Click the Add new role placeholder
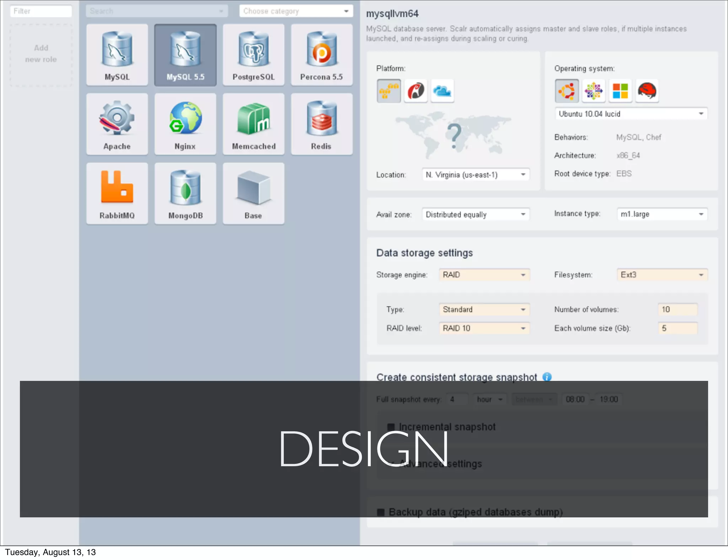 pyautogui.click(x=41, y=55)
